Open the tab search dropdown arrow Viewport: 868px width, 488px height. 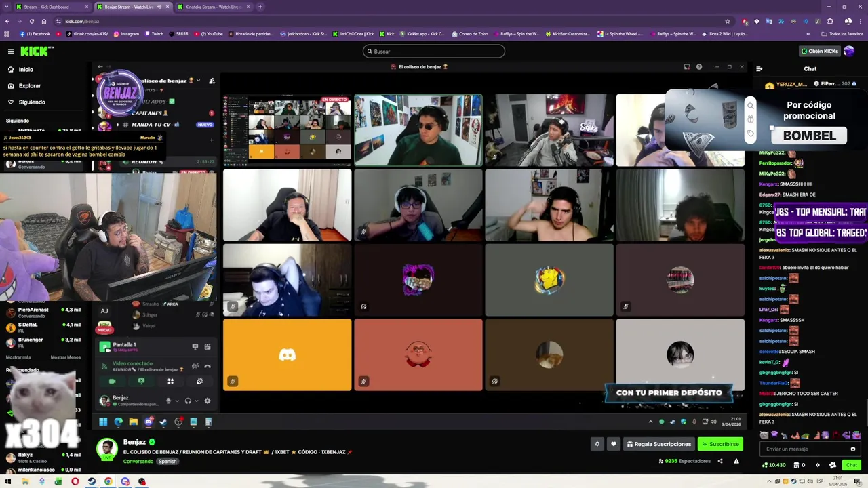[7, 7]
